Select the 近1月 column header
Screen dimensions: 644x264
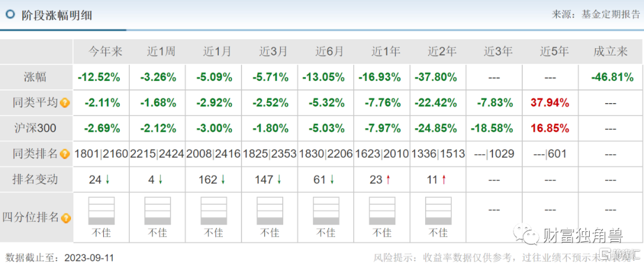click(217, 52)
